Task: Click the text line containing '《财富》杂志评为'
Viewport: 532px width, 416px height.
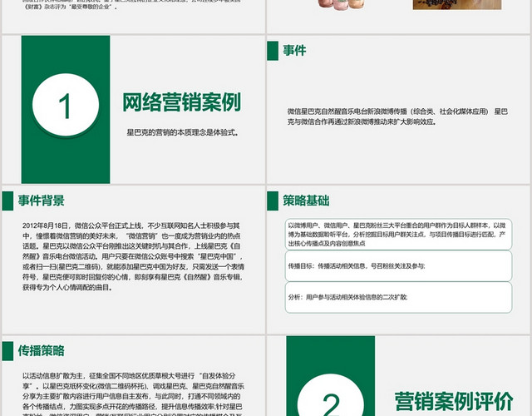Action: [71, 7]
